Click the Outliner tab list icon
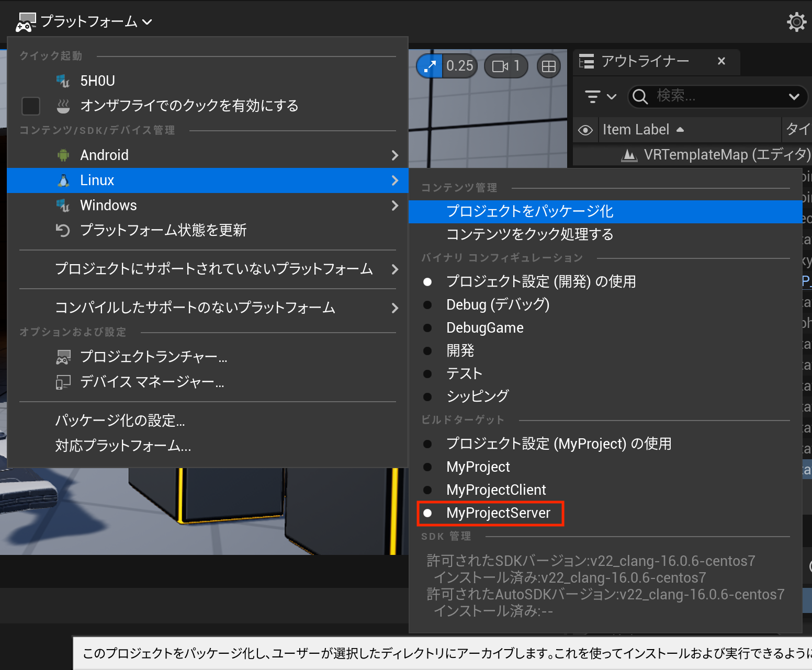 tap(587, 62)
